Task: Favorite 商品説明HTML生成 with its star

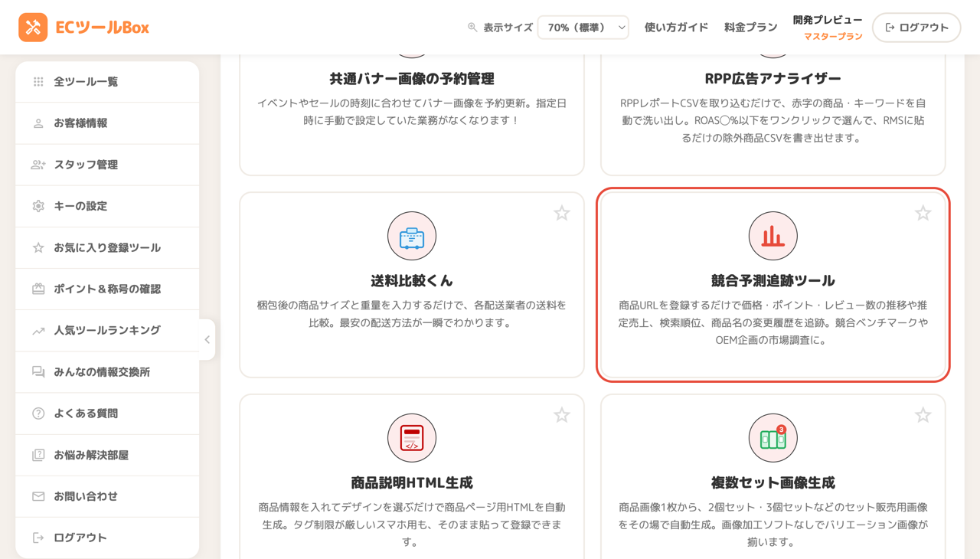Action: click(x=562, y=415)
